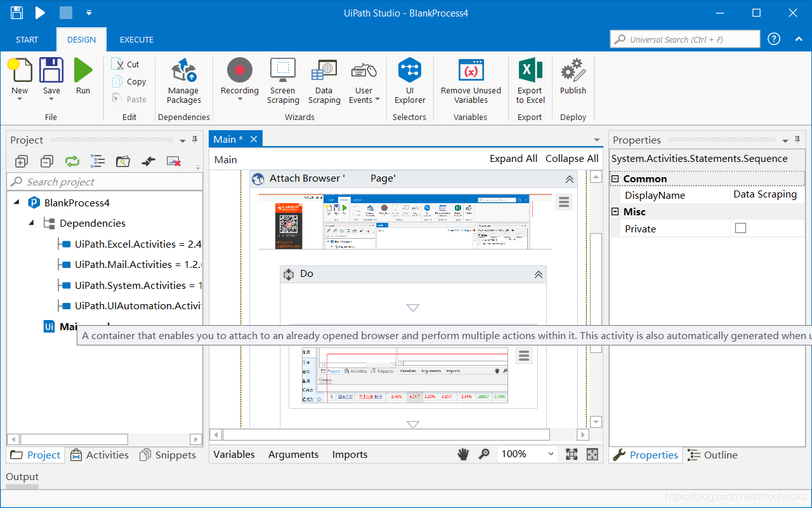Image resolution: width=812 pixels, height=508 pixels.
Task: Open the Arguments panel
Action: (x=293, y=454)
